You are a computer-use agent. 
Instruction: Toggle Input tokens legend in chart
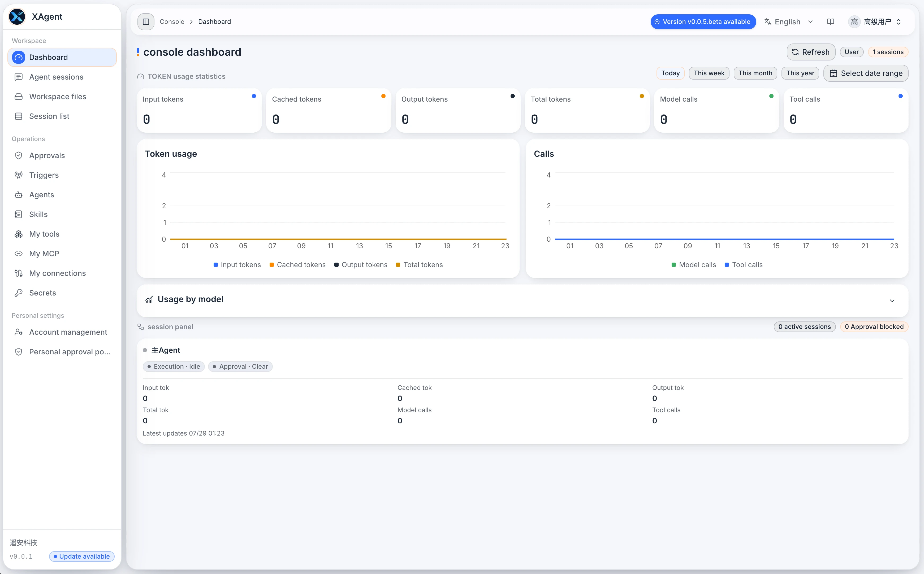pos(237,265)
